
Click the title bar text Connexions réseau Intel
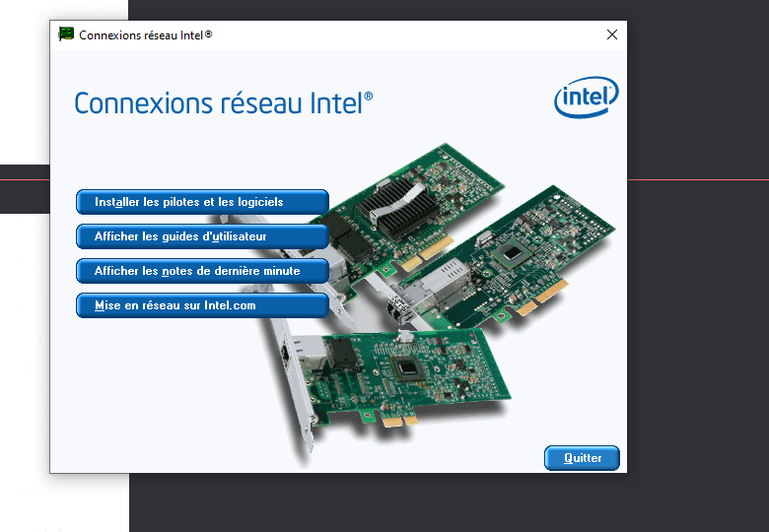tap(146, 35)
